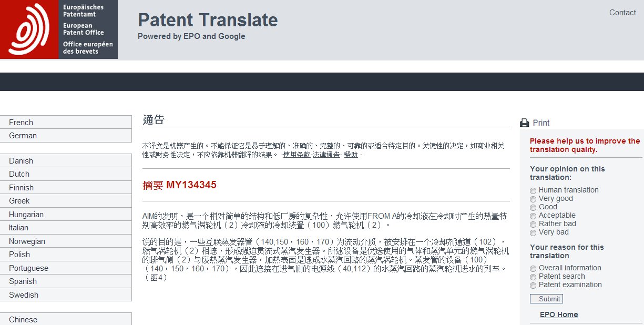The height and width of the screenshot is (325, 644).
Task: Click the 帮助 help link
Action: [351, 155]
